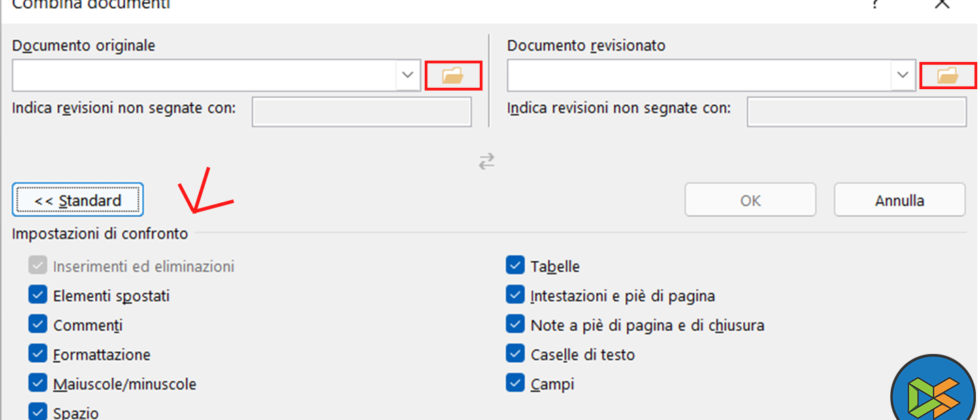Toggle Intestazioni e piè di pagina

click(x=516, y=295)
